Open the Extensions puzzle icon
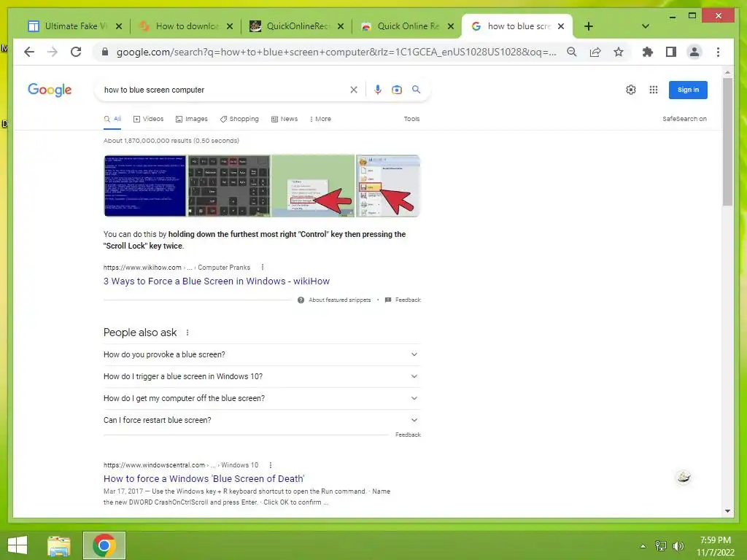Screen dimensions: 747x560 pyautogui.click(x=648, y=52)
